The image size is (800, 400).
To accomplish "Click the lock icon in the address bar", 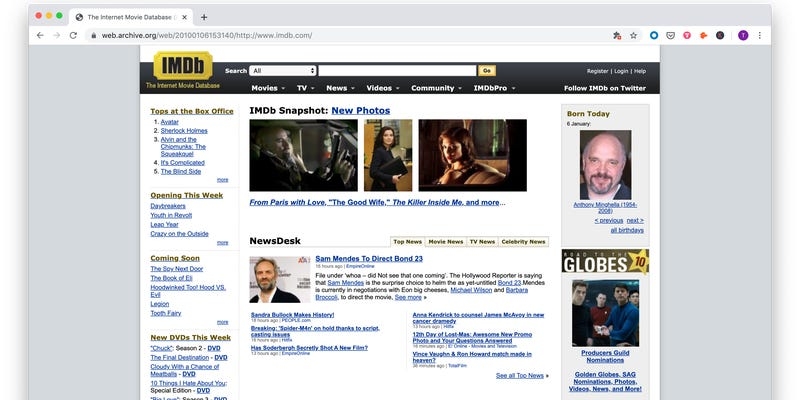I will click(93, 36).
